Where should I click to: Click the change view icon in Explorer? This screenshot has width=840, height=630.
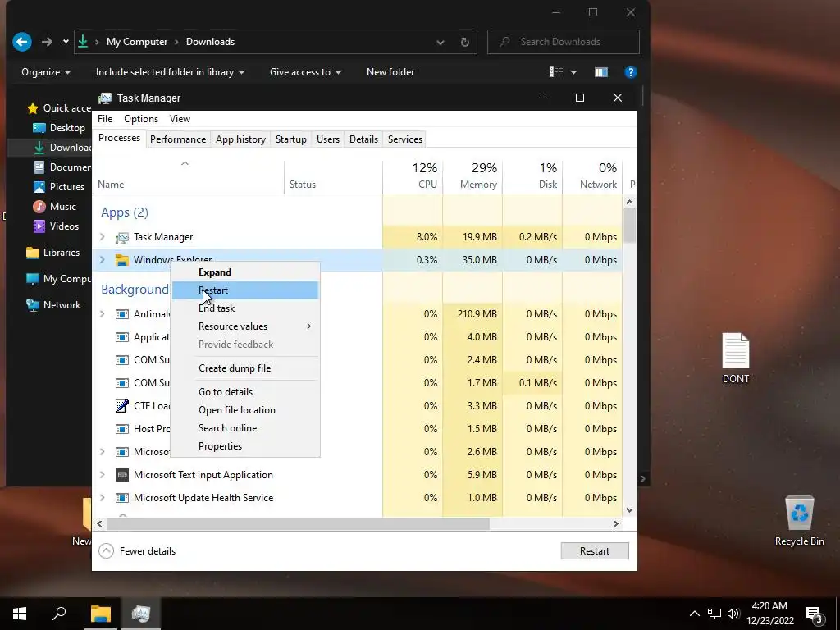pyautogui.click(x=556, y=72)
